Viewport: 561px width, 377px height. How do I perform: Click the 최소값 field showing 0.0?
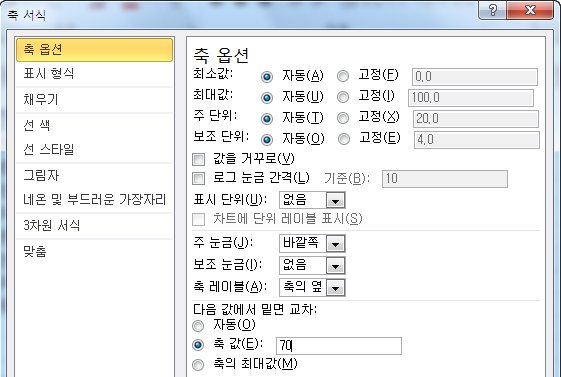(475, 77)
